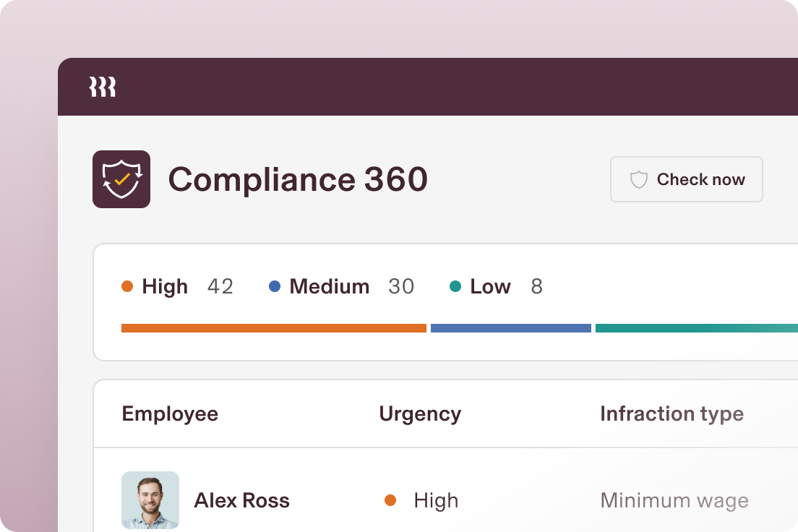Screen dimensions: 798x532
Task: Click the blue Medium segment of the bar
Action: click(511, 328)
